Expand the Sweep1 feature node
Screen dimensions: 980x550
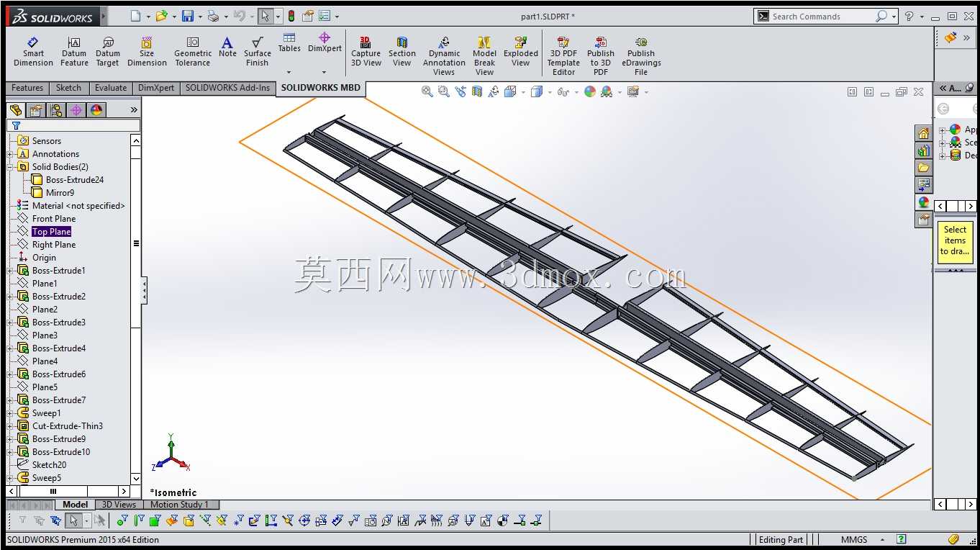[x=10, y=413]
